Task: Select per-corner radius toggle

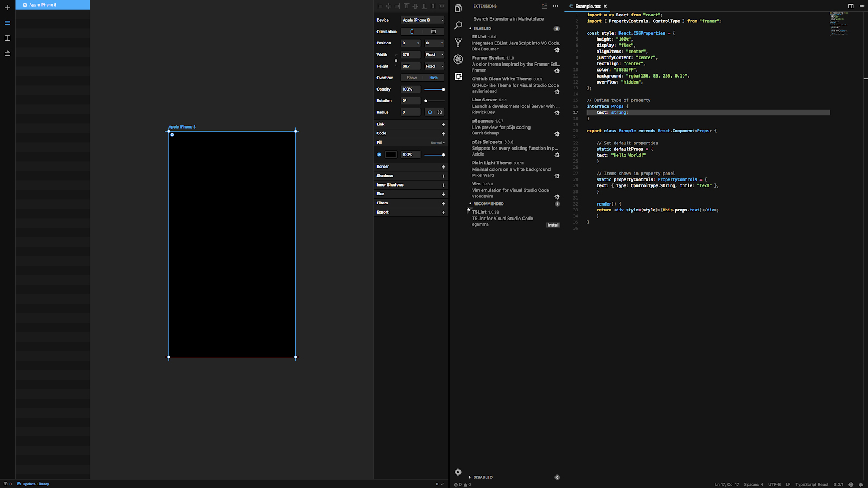Action: click(439, 112)
